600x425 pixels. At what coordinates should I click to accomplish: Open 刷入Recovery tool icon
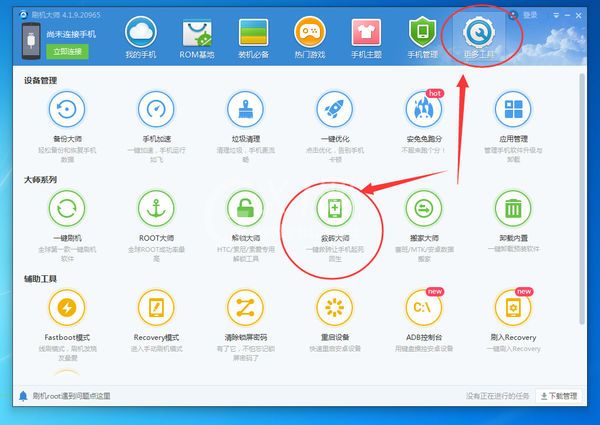pos(513,308)
